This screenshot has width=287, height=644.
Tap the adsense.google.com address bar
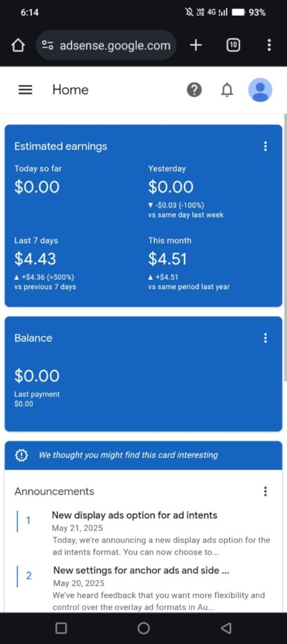[106, 45]
